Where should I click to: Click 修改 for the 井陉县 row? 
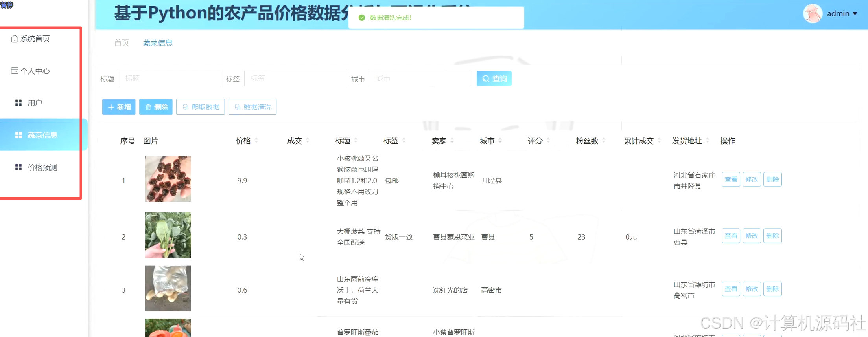pos(752,179)
